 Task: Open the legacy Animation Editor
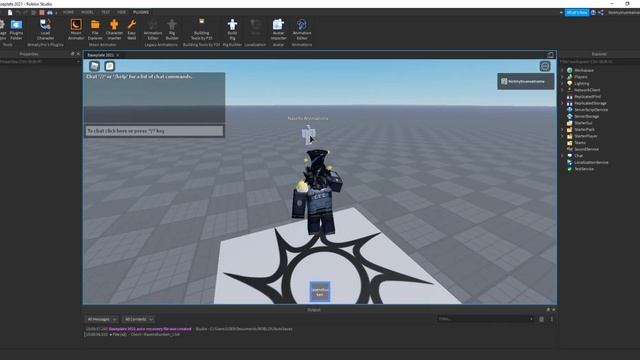click(153, 29)
